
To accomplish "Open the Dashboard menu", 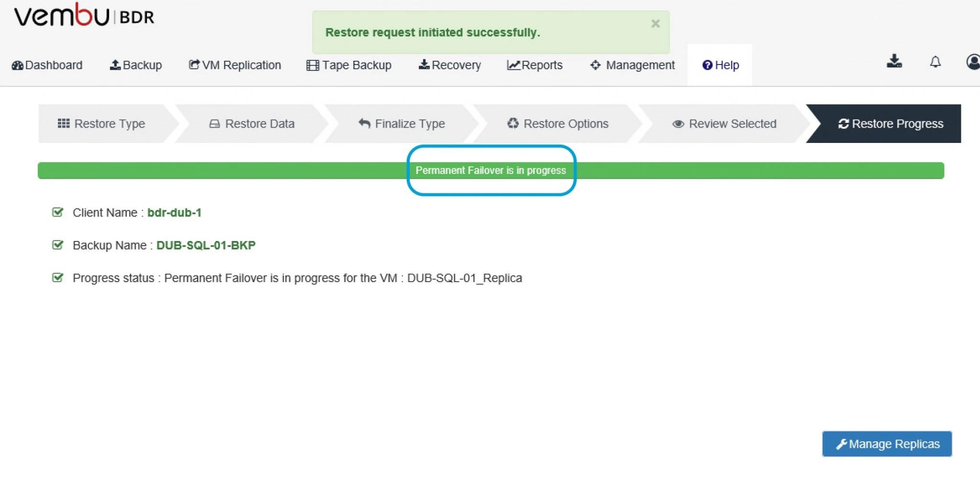I will [47, 65].
